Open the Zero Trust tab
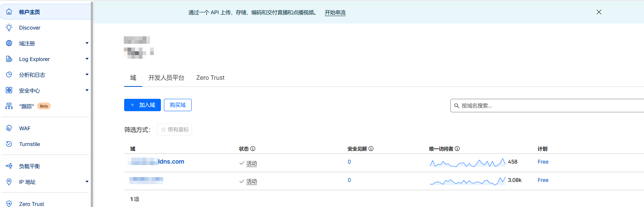Image resolution: width=644 pixels, height=207 pixels. (x=210, y=78)
